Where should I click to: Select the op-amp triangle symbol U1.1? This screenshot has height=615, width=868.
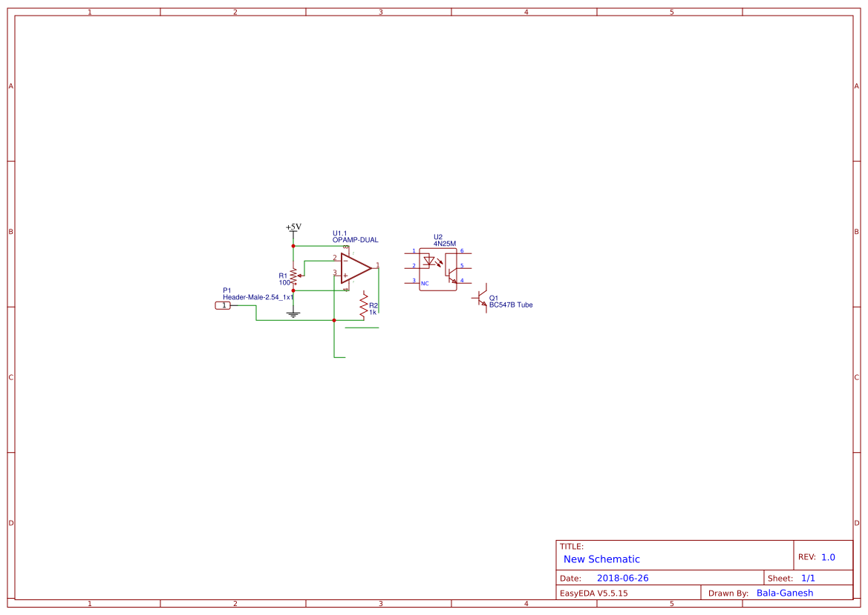coord(356,268)
